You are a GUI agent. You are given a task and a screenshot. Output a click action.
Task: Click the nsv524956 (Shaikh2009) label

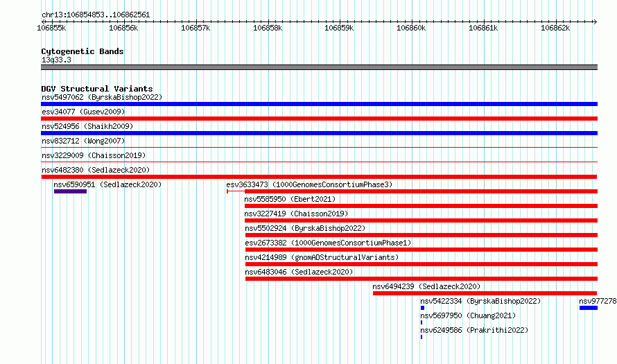click(x=87, y=126)
